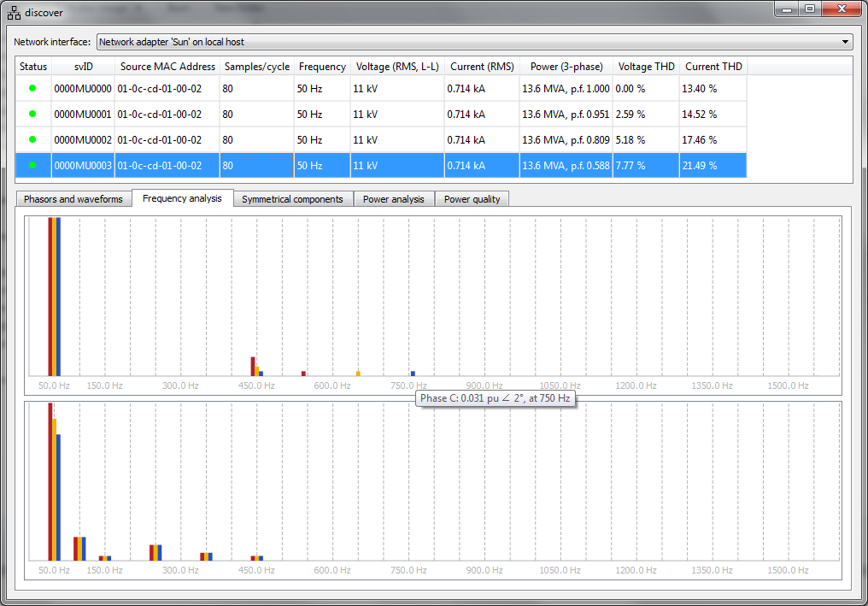Click status dot of selected row 0000MU0003

[x=32, y=165]
